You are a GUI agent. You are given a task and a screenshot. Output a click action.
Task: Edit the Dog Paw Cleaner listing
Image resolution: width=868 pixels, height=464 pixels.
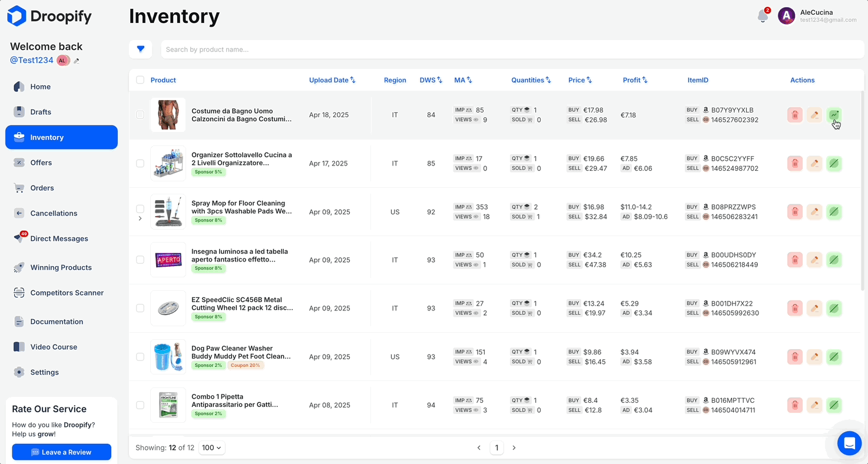tap(814, 357)
